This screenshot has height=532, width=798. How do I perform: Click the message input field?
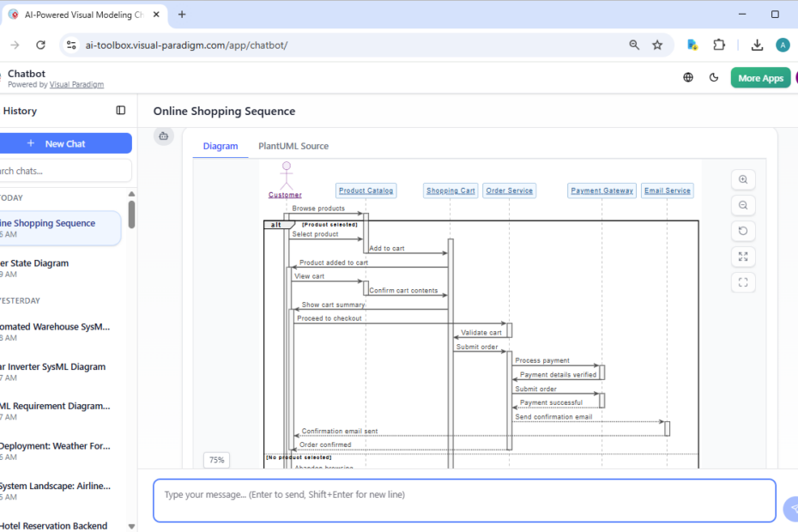click(x=463, y=500)
